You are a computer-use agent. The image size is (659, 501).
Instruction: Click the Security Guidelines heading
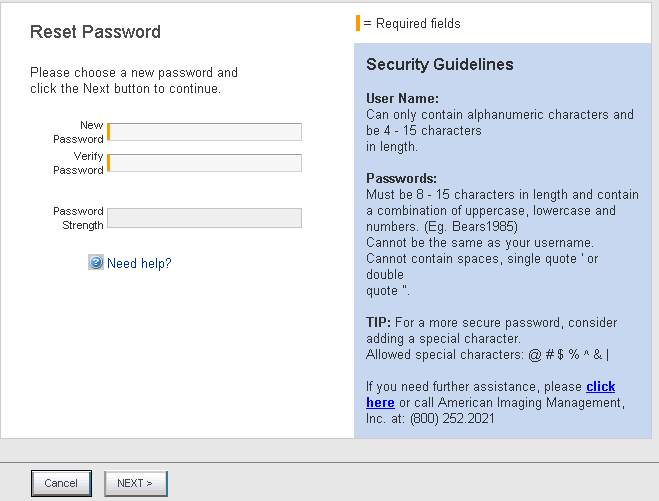(x=440, y=64)
